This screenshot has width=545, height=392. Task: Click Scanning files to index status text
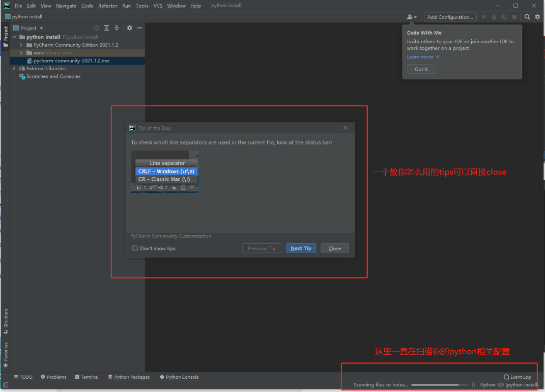pyautogui.click(x=381, y=385)
